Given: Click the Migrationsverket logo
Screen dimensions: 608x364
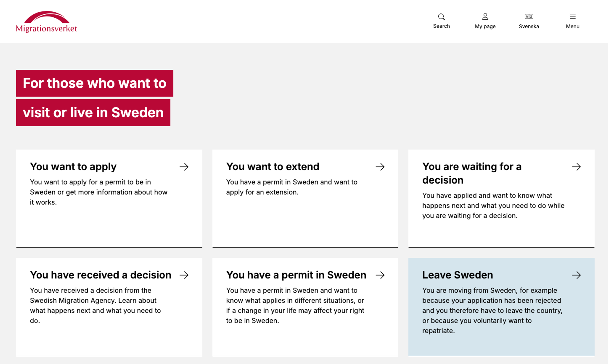Looking at the screenshot, I should 46,22.
